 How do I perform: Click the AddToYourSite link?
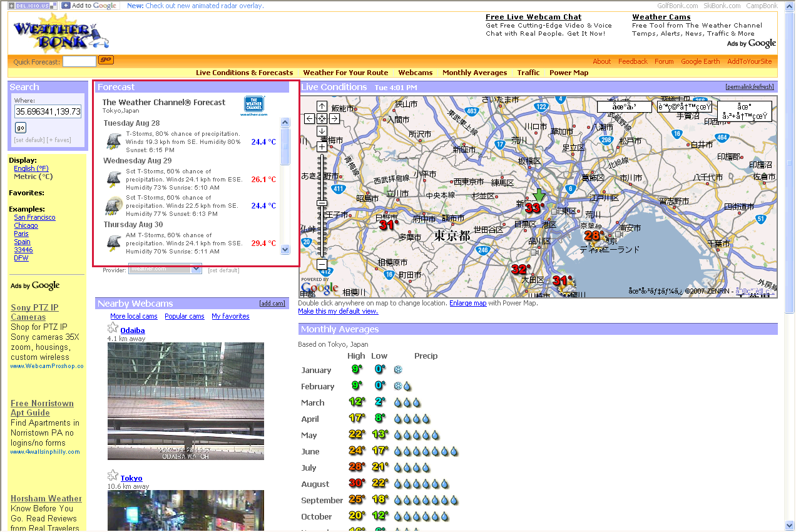pos(750,61)
